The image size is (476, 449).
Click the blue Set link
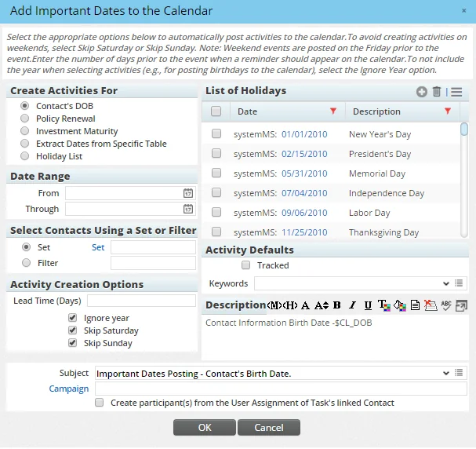(x=98, y=247)
